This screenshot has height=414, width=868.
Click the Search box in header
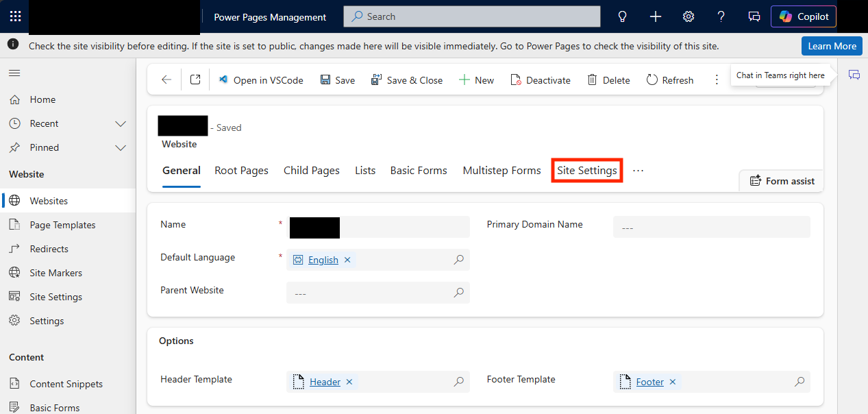point(472,16)
